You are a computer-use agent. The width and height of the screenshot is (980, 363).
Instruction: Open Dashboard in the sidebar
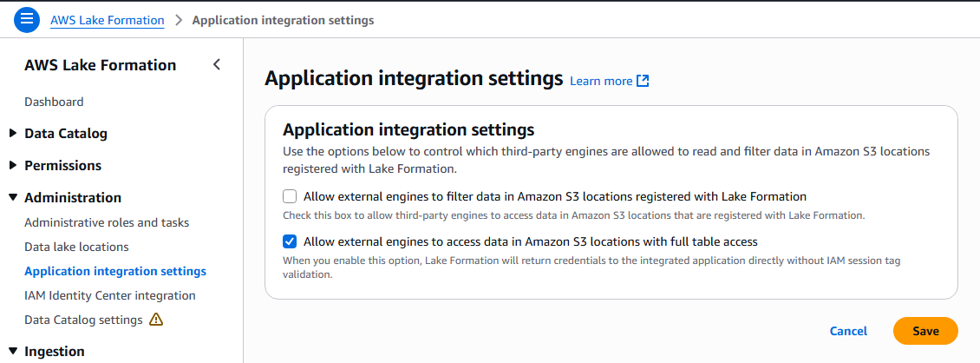54,102
